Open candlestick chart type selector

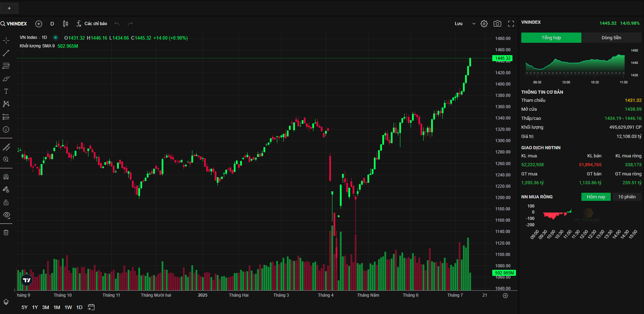pyautogui.click(x=65, y=24)
